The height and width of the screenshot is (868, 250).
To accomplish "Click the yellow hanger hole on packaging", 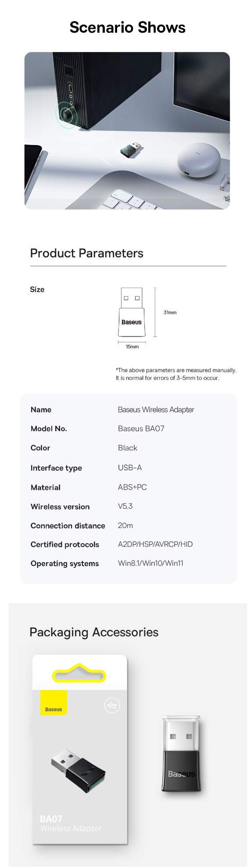I will 79,673.
